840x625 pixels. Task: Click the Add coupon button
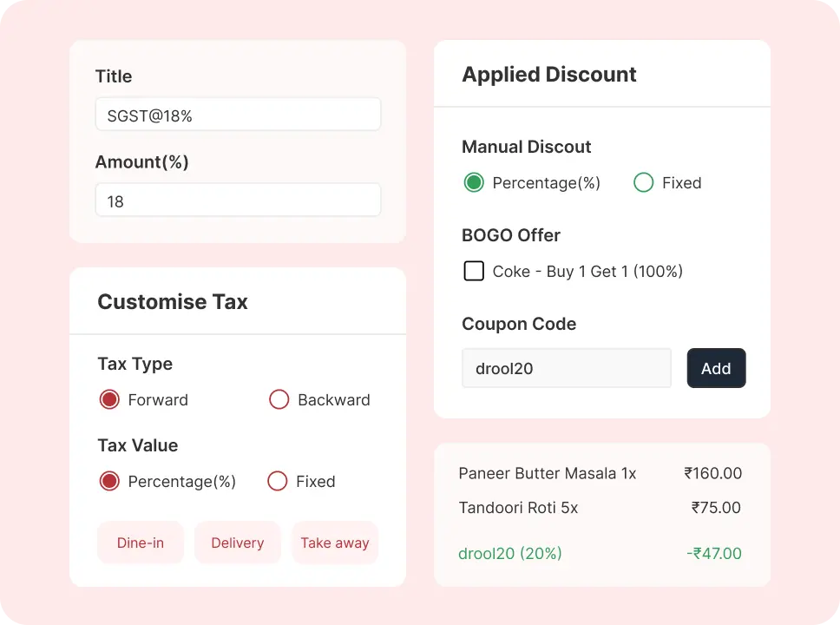[716, 368]
